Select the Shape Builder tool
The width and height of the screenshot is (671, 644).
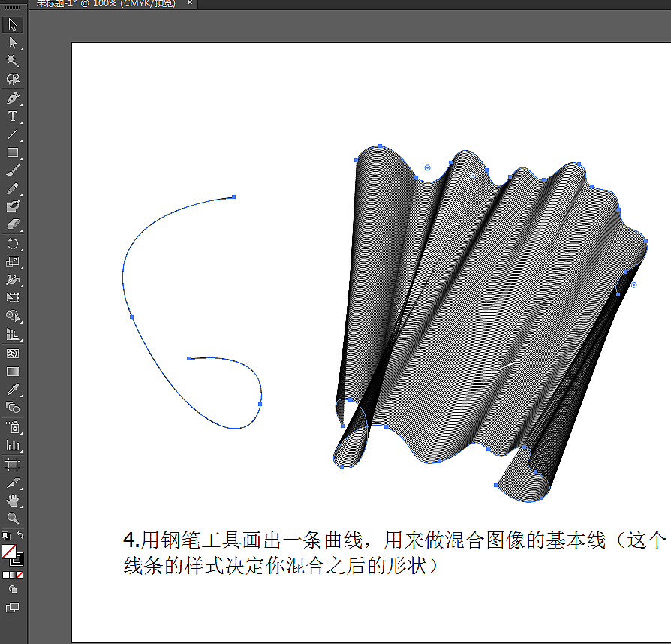(x=13, y=317)
